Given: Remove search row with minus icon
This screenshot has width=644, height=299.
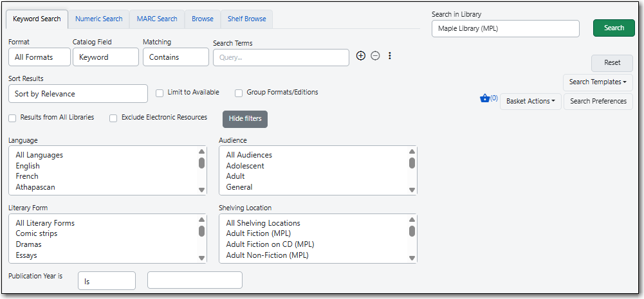Looking at the screenshot, I should tap(375, 56).
